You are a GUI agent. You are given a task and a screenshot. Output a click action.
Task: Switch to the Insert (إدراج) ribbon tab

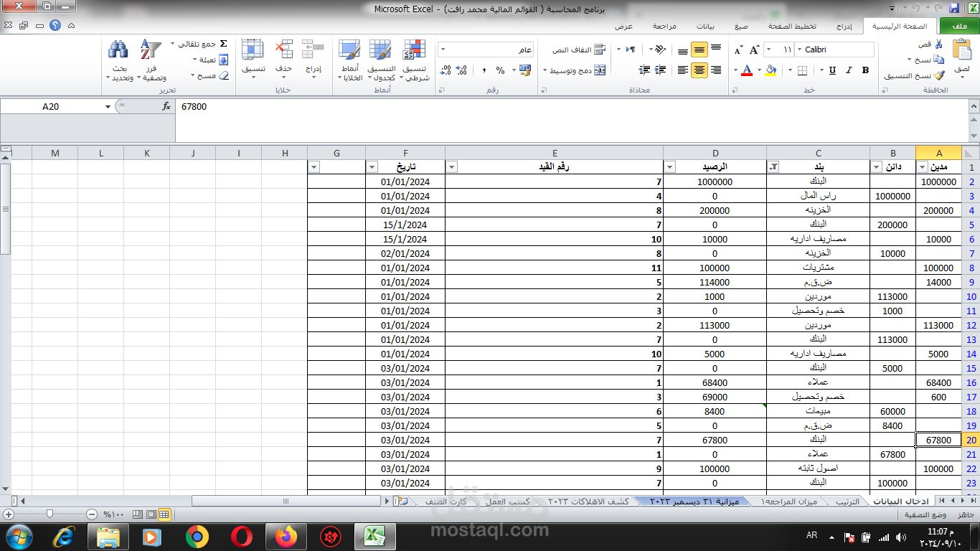click(844, 26)
